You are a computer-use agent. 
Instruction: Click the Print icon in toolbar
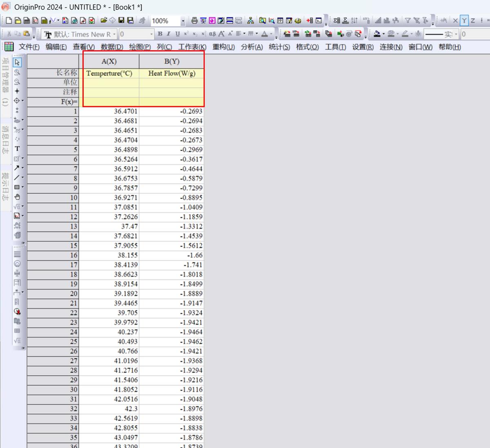(x=194, y=20)
